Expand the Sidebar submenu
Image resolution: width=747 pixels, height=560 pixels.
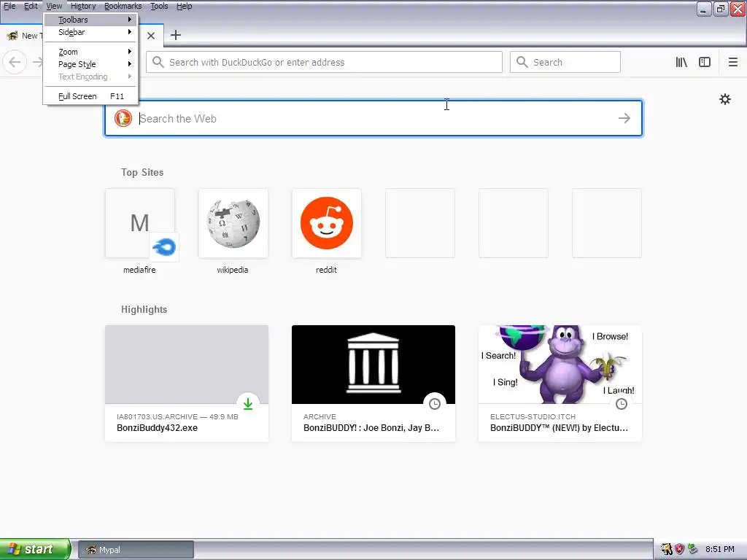pos(90,32)
